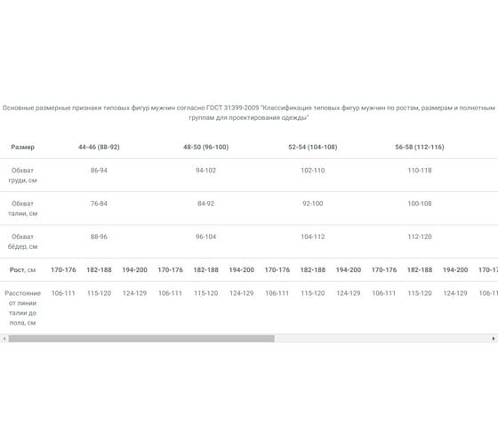Click waist value '84-92'
Viewport: 498px width, 448px height.
tap(205, 204)
